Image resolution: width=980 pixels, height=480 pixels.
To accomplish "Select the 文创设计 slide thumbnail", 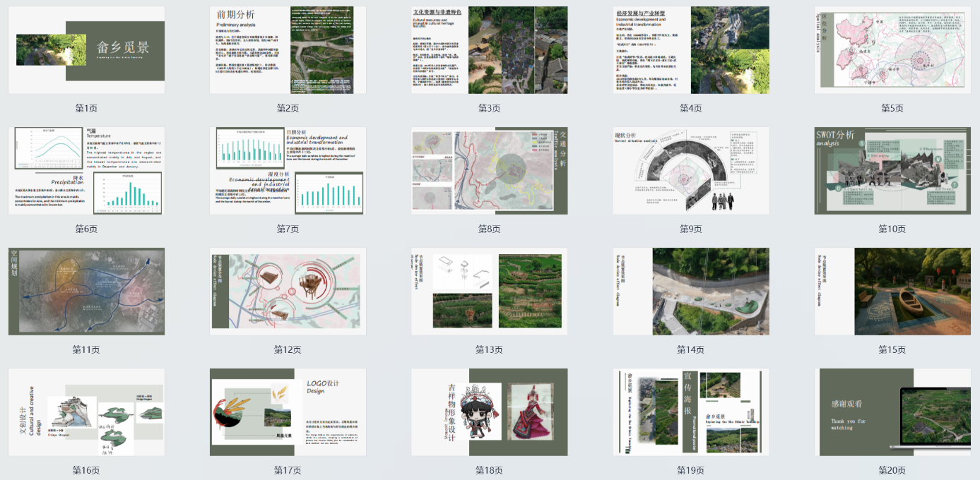I will point(86,412).
